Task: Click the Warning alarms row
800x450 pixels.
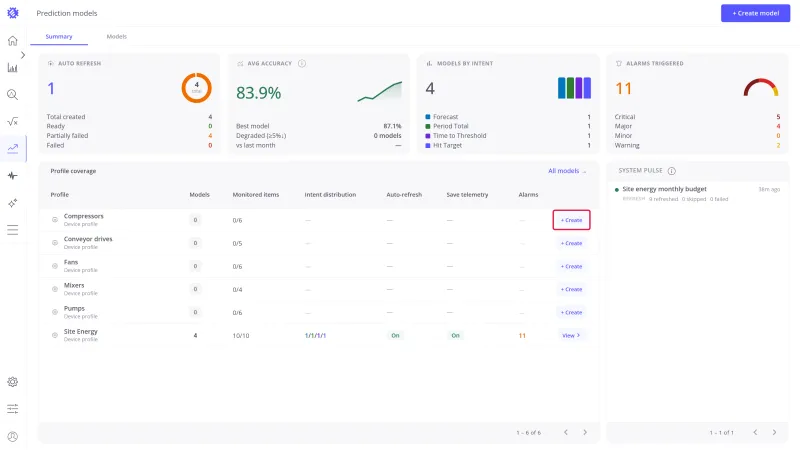Action: coord(697,145)
